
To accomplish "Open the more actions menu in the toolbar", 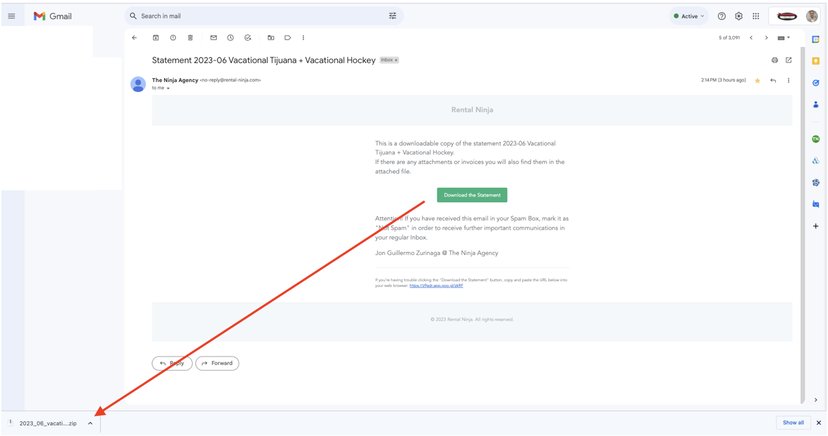I will tap(303, 38).
